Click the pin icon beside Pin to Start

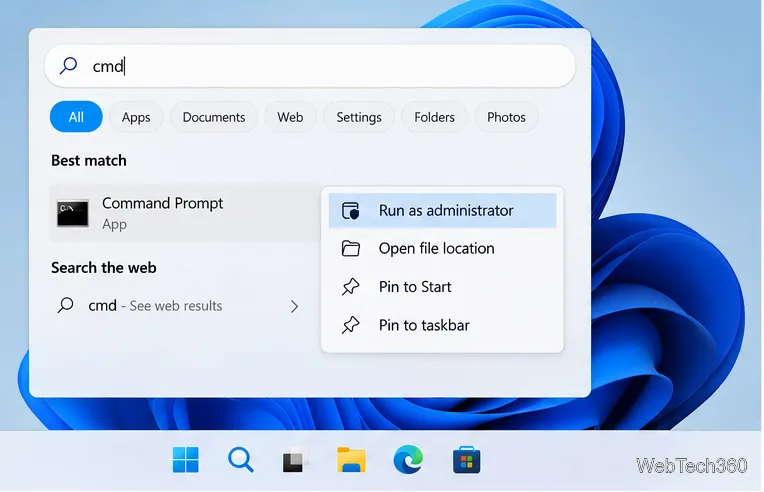pos(350,286)
